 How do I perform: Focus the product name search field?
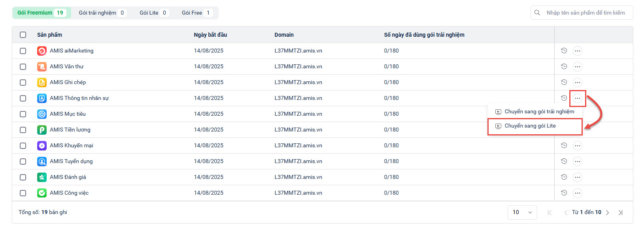point(586,13)
